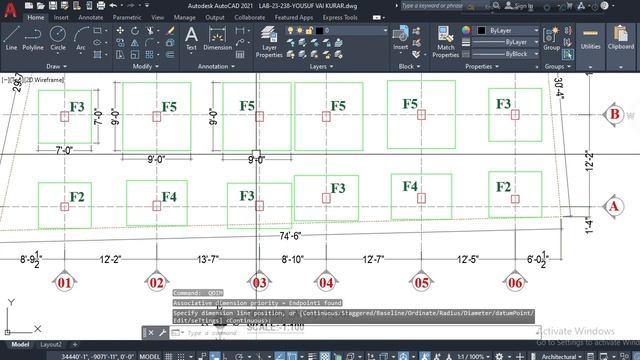The height and width of the screenshot is (360, 640).
Task: Click the Group tool icon
Action: coord(551,38)
